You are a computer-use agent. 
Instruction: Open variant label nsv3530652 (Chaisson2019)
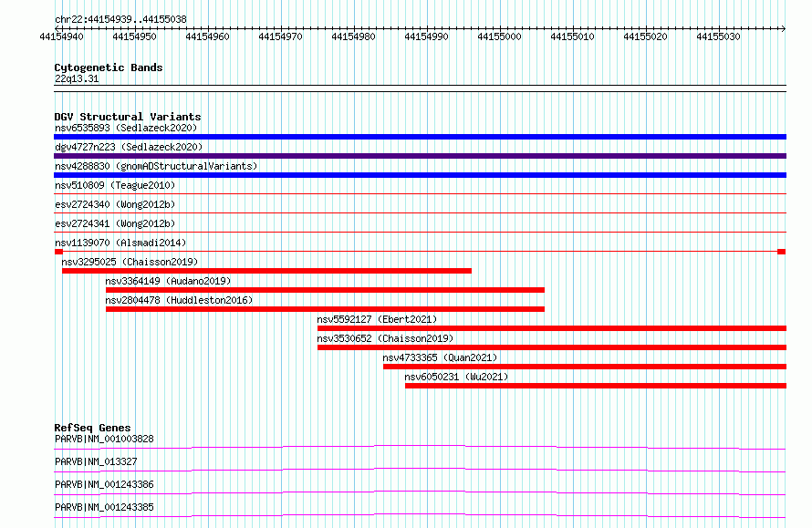[x=385, y=338]
